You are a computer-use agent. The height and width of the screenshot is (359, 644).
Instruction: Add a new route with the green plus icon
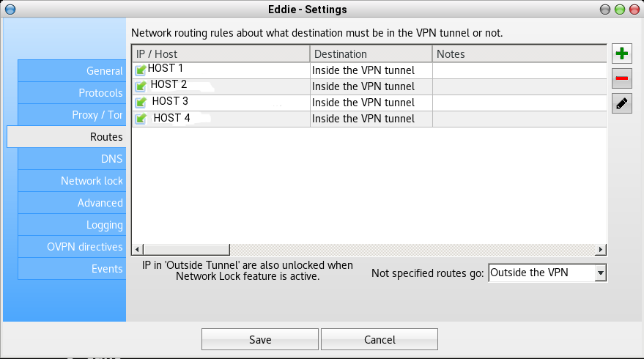(x=622, y=53)
